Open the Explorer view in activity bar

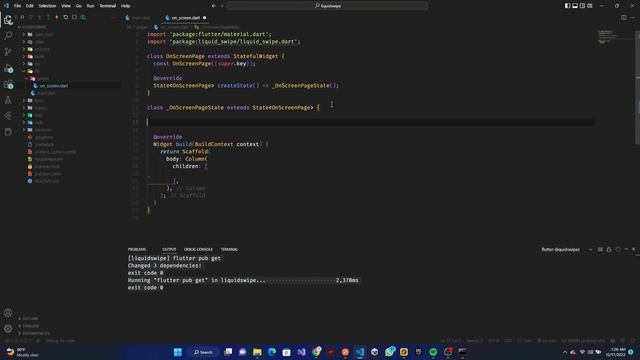click(x=8, y=20)
